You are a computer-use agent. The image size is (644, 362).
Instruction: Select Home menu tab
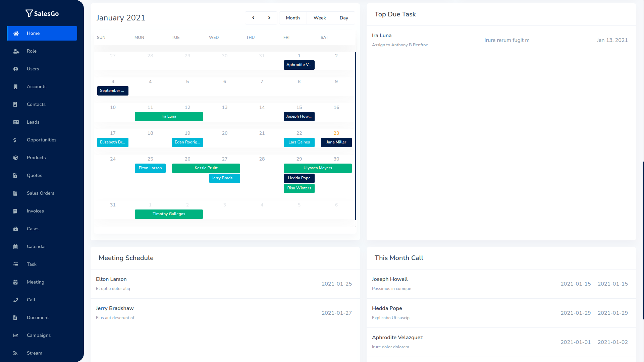click(x=42, y=33)
